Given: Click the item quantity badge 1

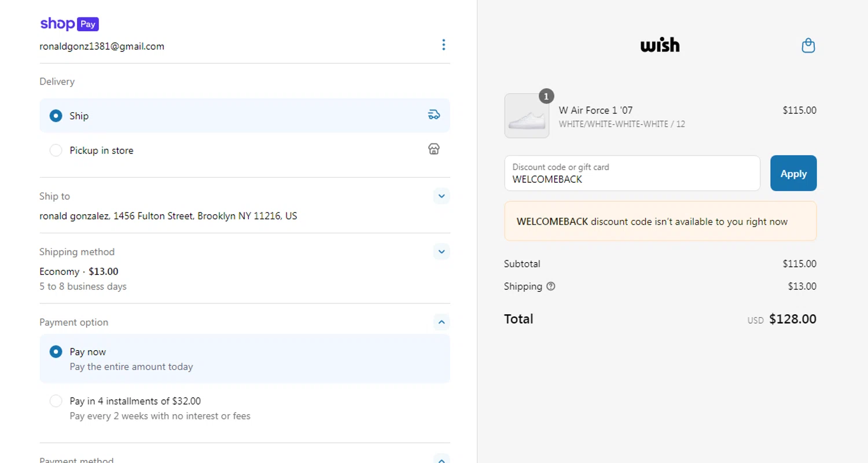Looking at the screenshot, I should coord(546,96).
